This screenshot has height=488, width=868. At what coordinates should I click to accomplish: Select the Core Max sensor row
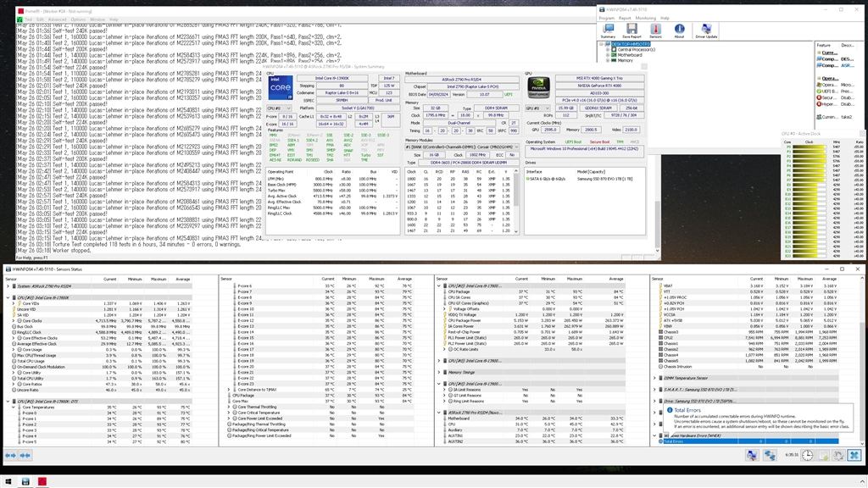pyautogui.click(x=320, y=401)
